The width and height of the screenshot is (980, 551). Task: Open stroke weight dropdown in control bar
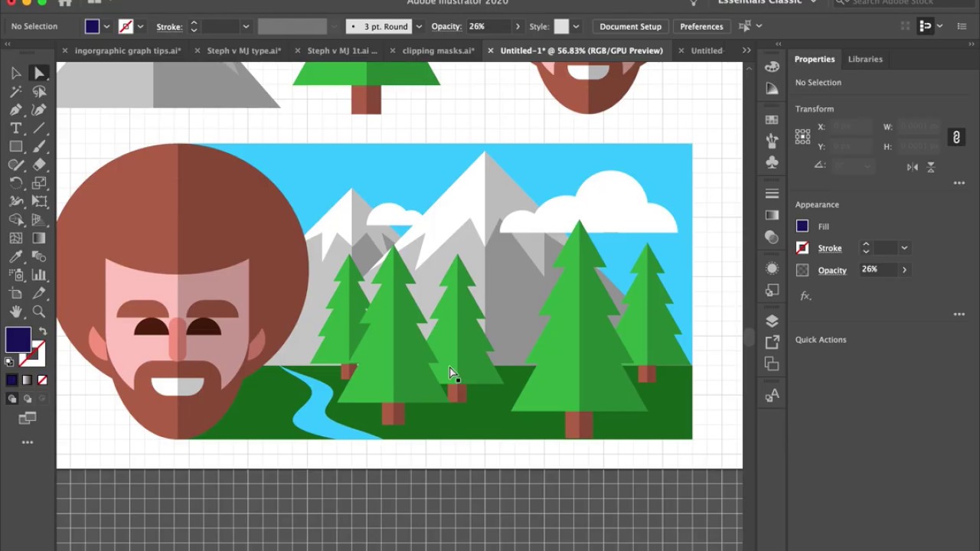point(246,27)
